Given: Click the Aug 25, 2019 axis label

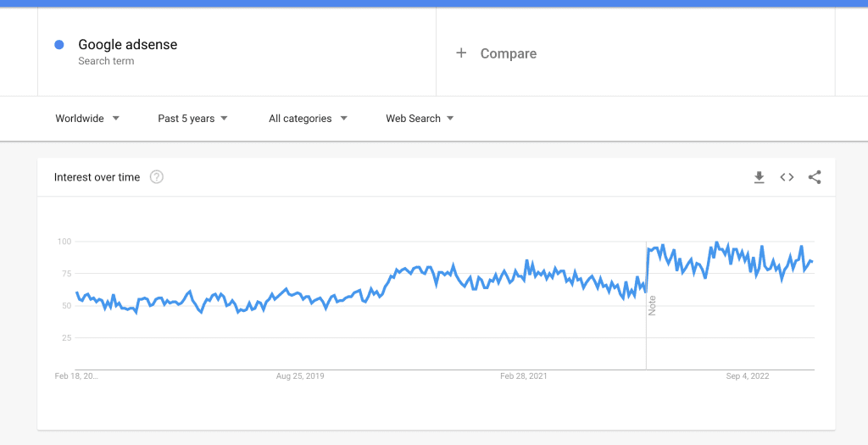Looking at the screenshot, I should 300,376.
